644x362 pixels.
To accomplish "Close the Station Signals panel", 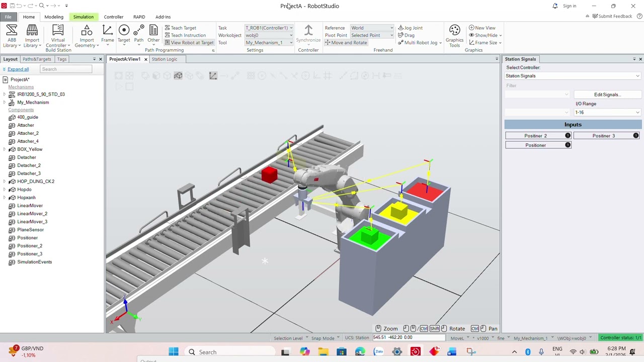I will pos(640,59).
